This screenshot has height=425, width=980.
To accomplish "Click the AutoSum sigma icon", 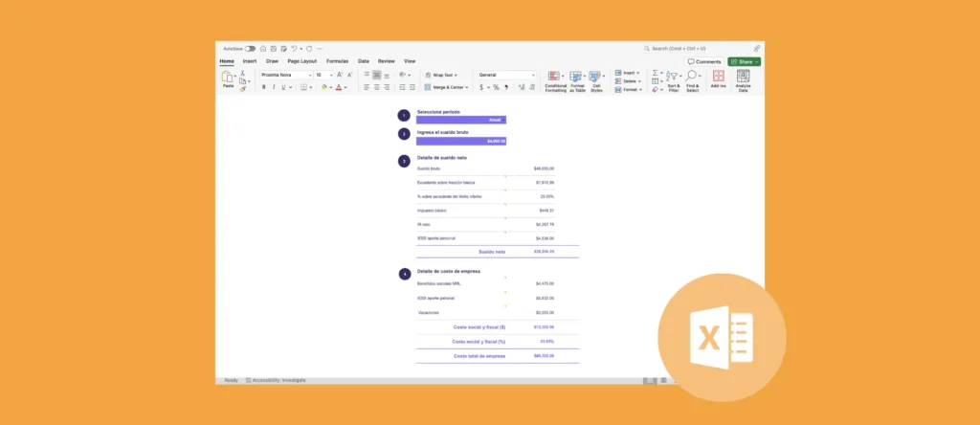I will [x=655, y=73].
